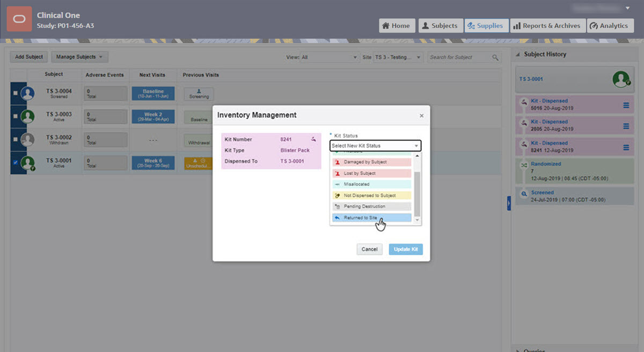Image resolution: width=644 pixels, height=352 pixels.
Task: Check the box for subject TS 3-0004
Action: [x=16, y=94]
